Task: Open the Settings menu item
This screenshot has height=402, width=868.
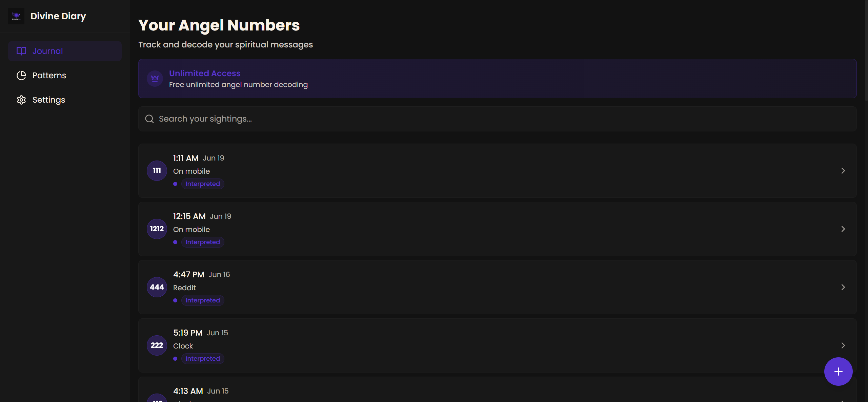Action: (x=48, y=100)
